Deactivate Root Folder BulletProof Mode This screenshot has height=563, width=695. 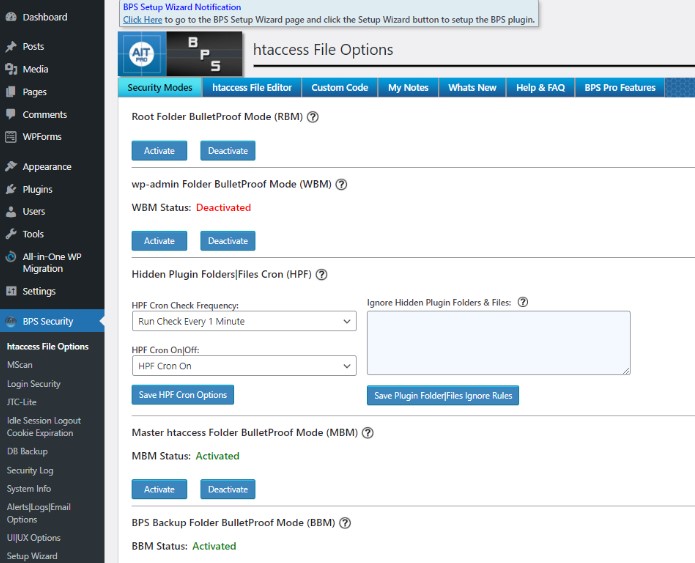point(228,151)
